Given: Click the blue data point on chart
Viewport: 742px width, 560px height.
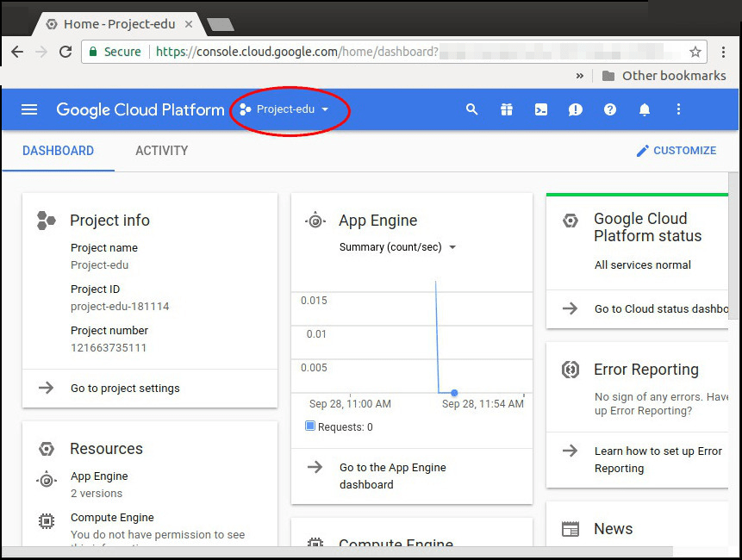Looking at the screenshot, I should pyautogui.click(x=454, y=393).
